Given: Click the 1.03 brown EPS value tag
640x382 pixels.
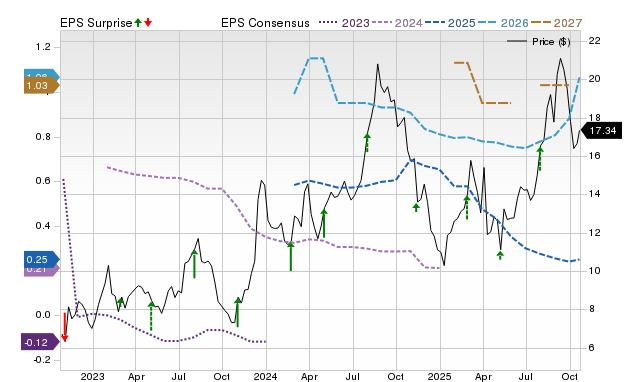Looking at the screenshot, I should (42, 86).
